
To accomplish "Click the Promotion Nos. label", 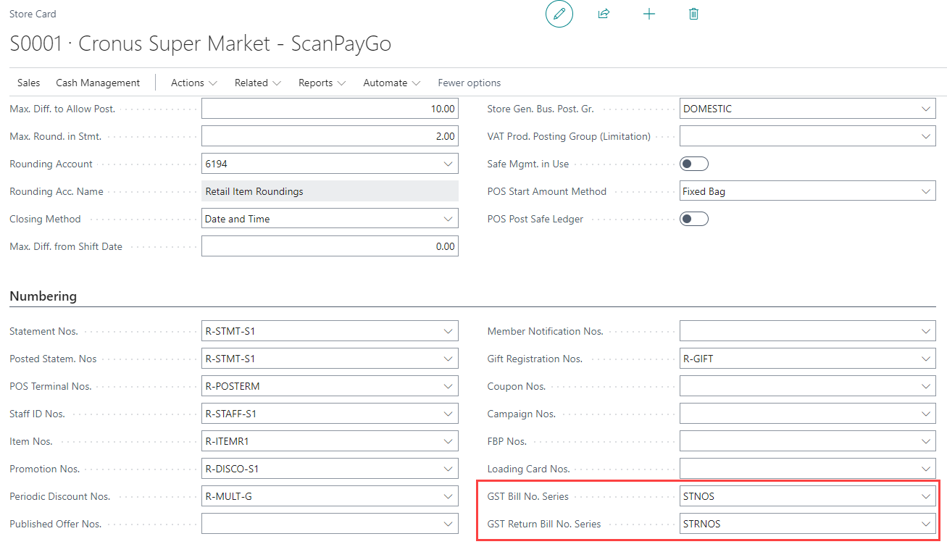I will 45,469.
